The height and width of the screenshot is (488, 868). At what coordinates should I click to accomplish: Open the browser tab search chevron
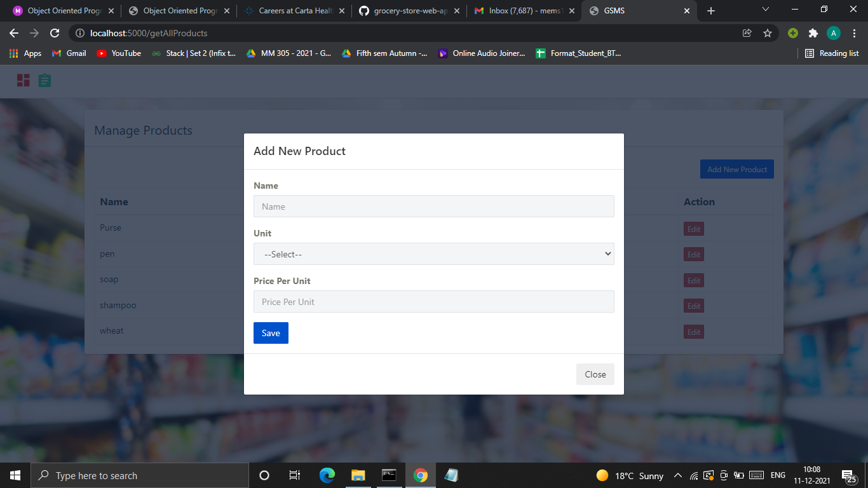click(x=766, y=10)
